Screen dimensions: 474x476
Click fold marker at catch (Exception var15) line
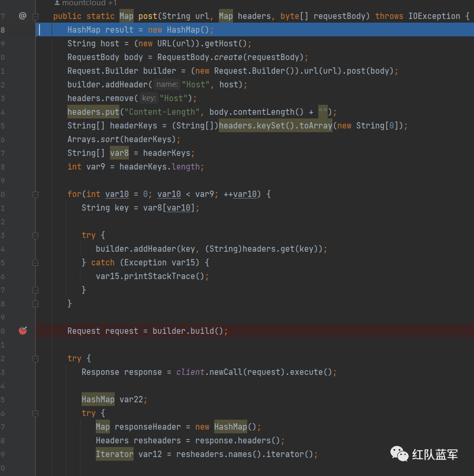[x=35, y=263]
